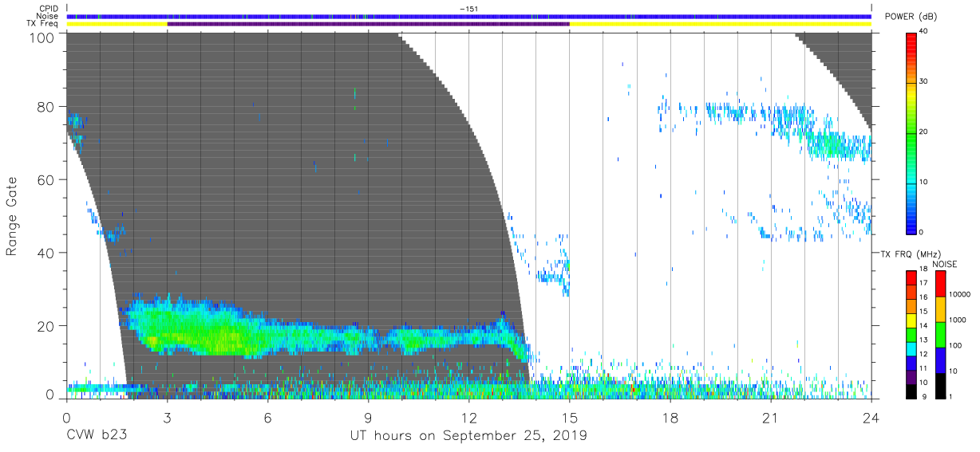Select the CVW b23 radar label

point(97,435)
